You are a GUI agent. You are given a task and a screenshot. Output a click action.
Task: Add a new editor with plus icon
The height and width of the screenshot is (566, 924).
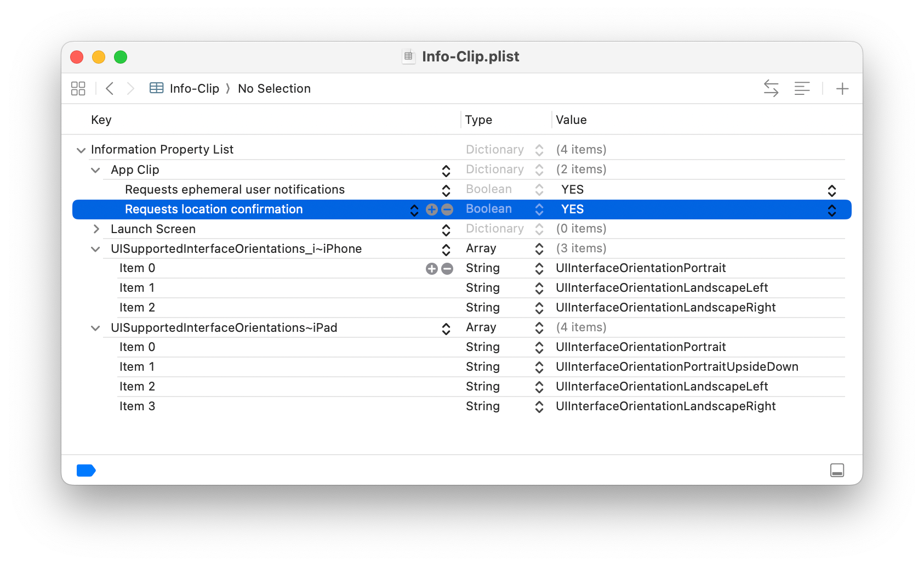[842, 88]
